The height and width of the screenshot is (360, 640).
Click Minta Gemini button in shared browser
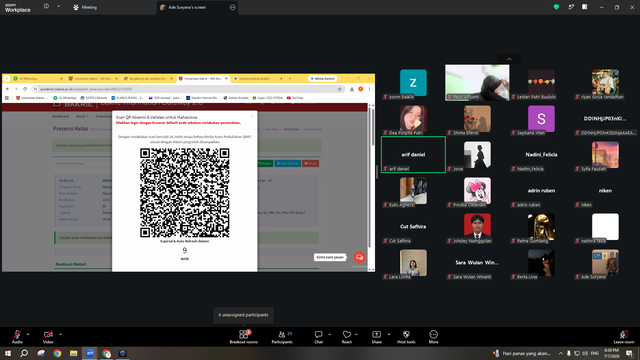(x=323, y=78)
